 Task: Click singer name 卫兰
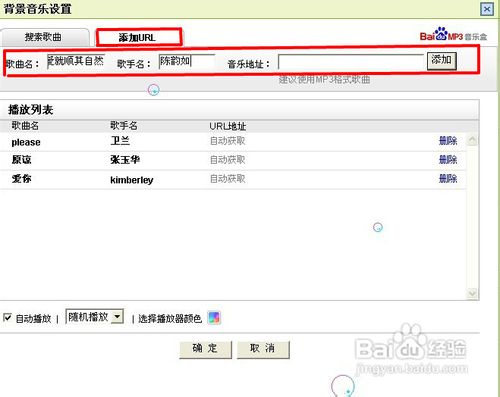[x=120, y=141]
